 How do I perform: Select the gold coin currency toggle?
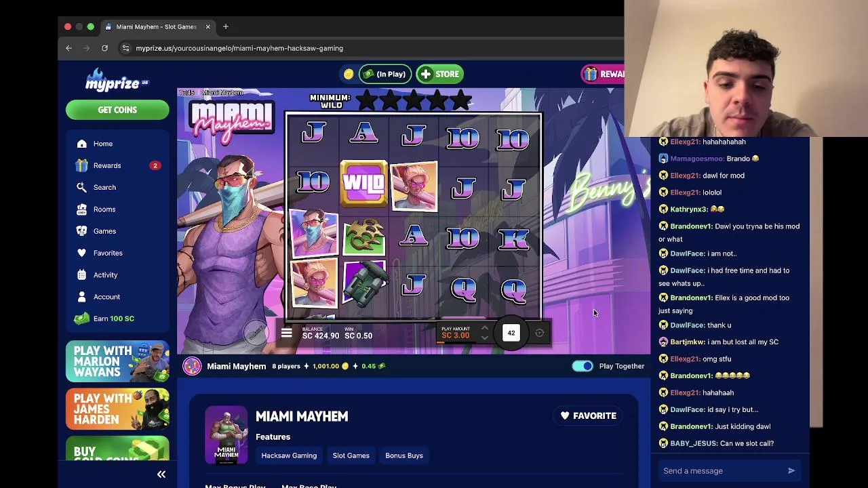349,74
